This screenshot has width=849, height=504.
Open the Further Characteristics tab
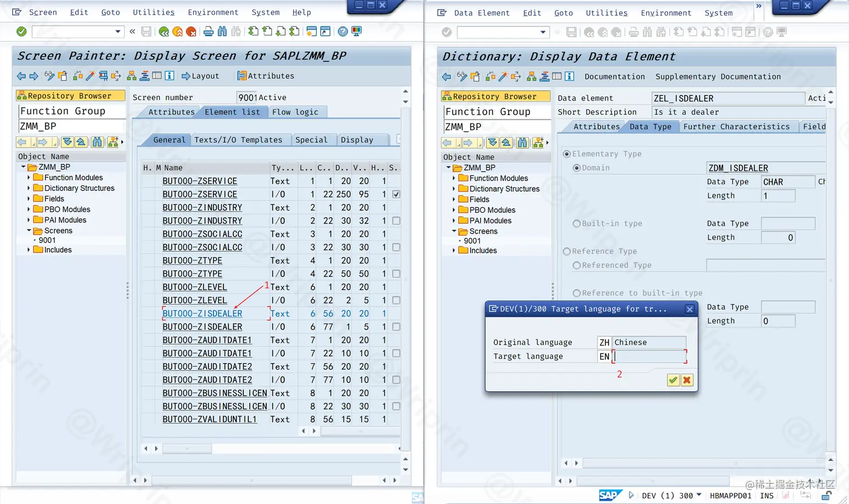[736, 127]
